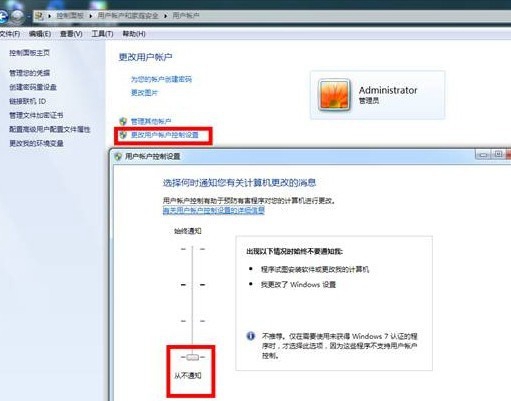
Task: Click 为您的帐户创建密码 link
Action: (161, 79)
